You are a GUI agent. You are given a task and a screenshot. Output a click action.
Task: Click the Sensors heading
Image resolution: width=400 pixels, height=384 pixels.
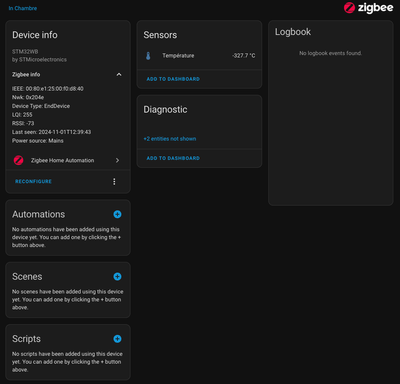(160, 35)
